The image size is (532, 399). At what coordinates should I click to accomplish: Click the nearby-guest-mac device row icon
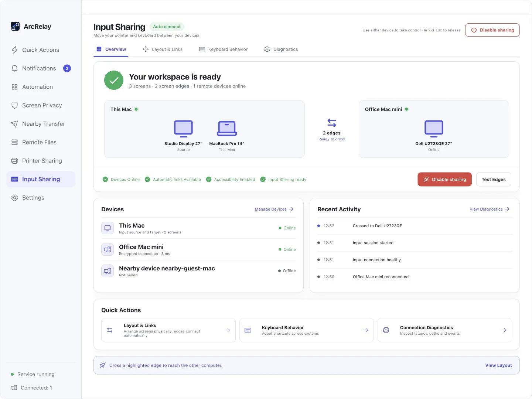[x=108, y=271]
